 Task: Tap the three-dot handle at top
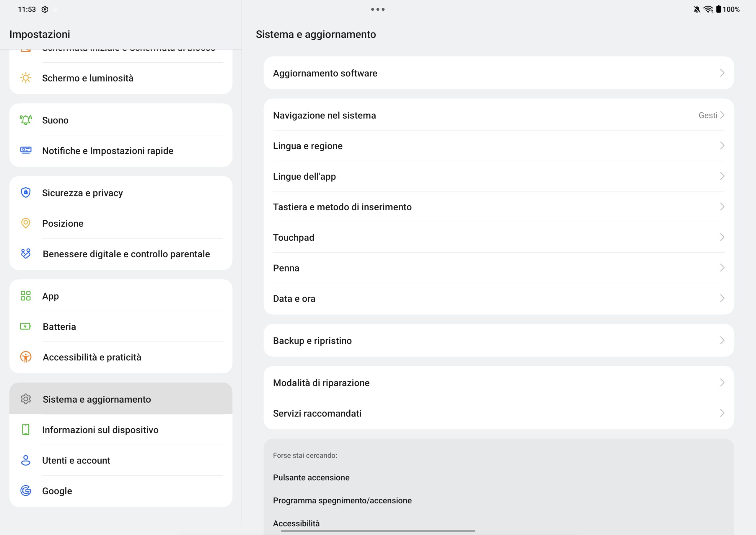[378, 9]
